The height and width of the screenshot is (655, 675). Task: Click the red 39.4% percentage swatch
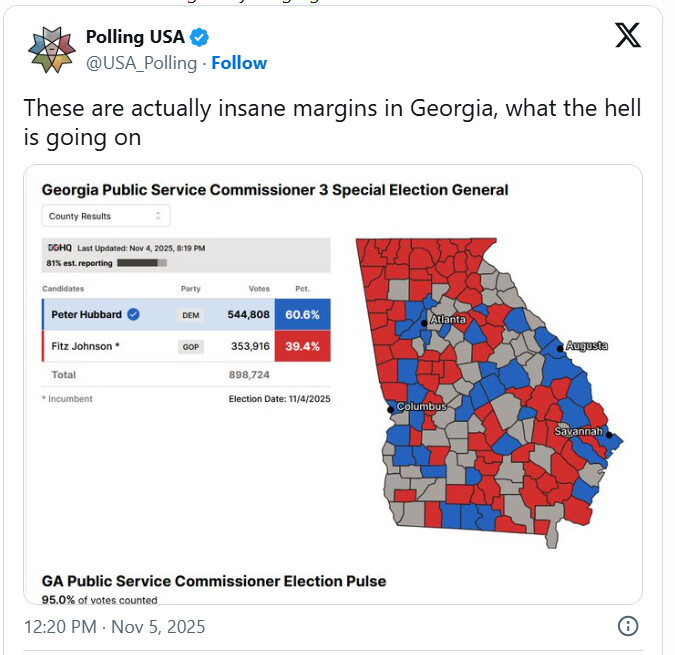coord(302,347)
